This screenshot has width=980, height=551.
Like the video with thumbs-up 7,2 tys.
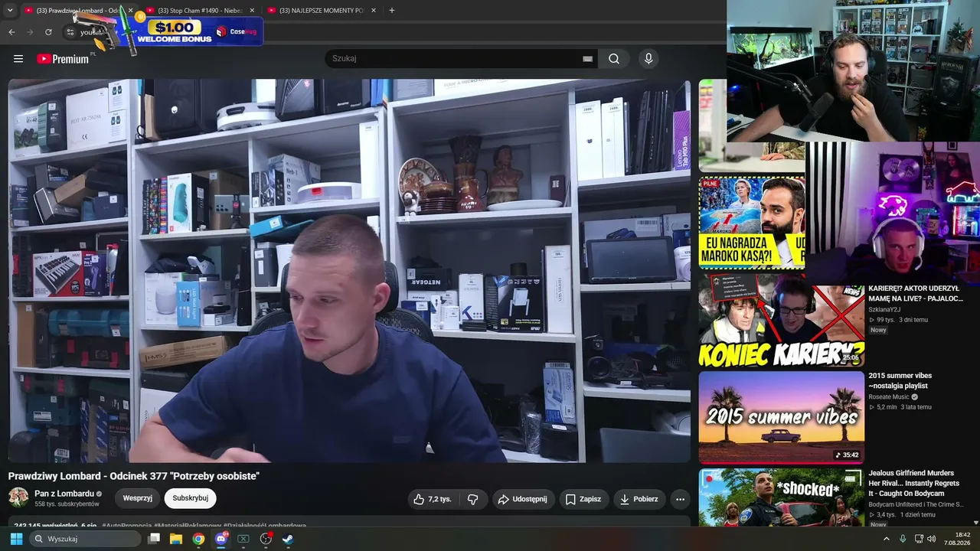(x=433, y=499)
